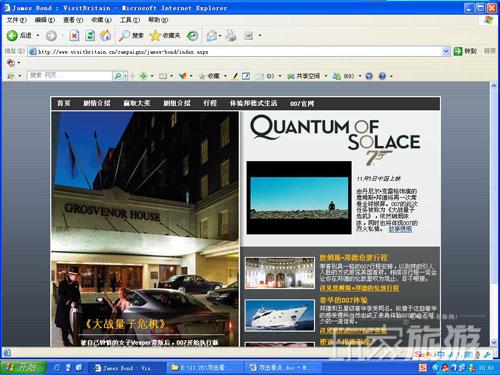Click the ornate hall interior thumbnail

pos(280,272)
